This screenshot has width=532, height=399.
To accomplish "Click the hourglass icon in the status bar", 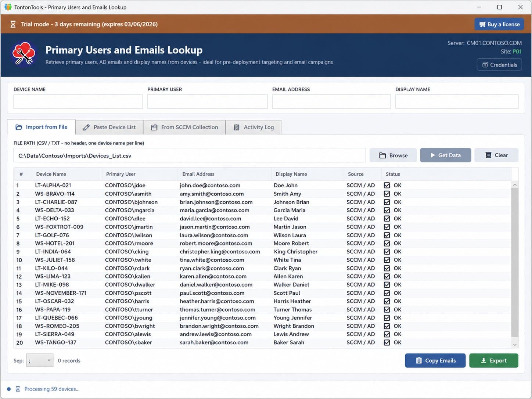I will (x=18, y=389).
